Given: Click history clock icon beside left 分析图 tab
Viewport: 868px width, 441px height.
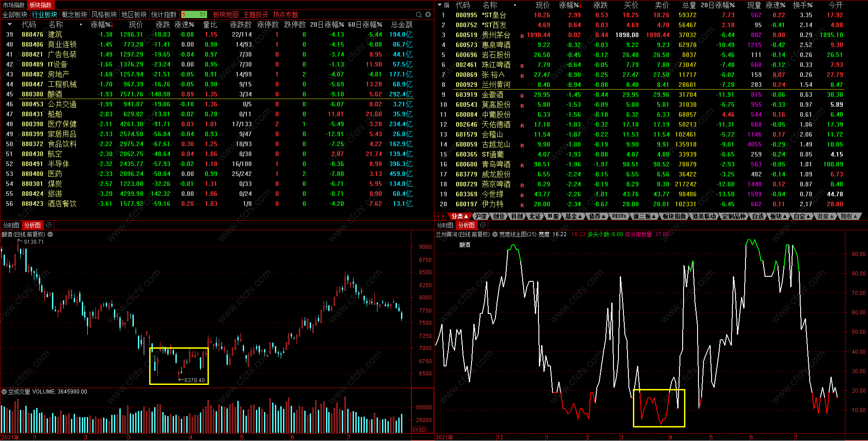Looking at the screenshot, I should [x=49, y=225].
